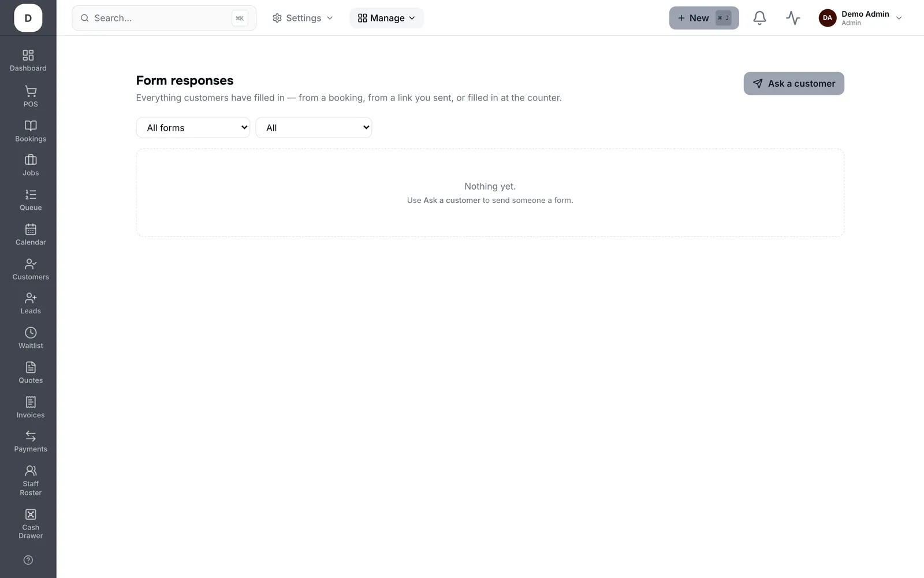This screenshot has height=578, width=924.
Task: Click the D workspace logo
Action: 28,18
